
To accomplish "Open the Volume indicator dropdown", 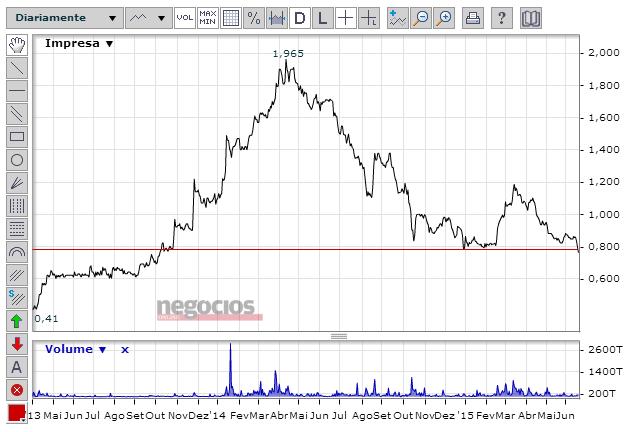I will [76, 349].
